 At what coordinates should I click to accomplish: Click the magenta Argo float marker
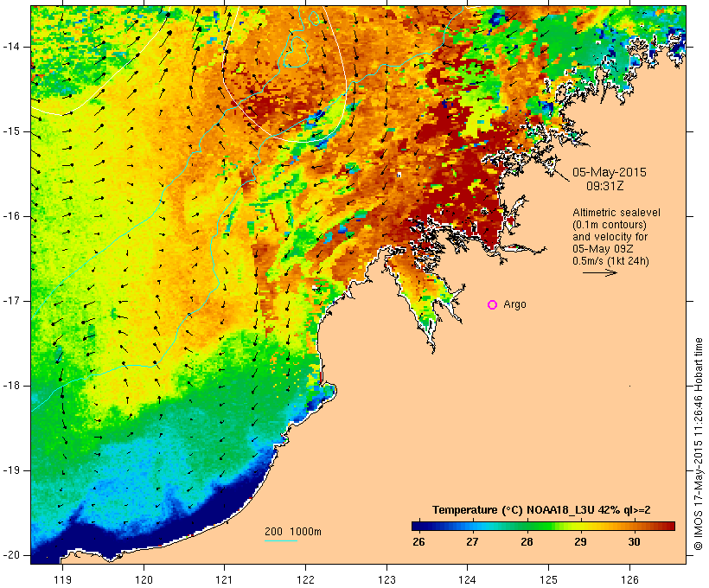(493, 305)
